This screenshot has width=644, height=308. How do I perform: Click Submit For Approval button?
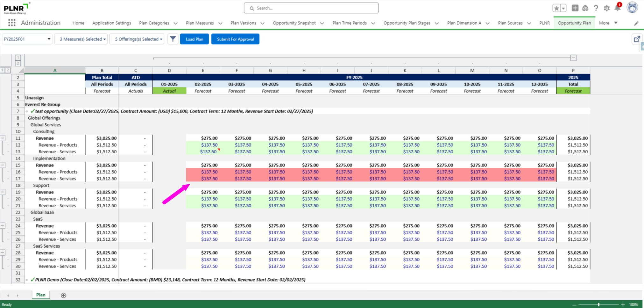(x=235, y=39)
